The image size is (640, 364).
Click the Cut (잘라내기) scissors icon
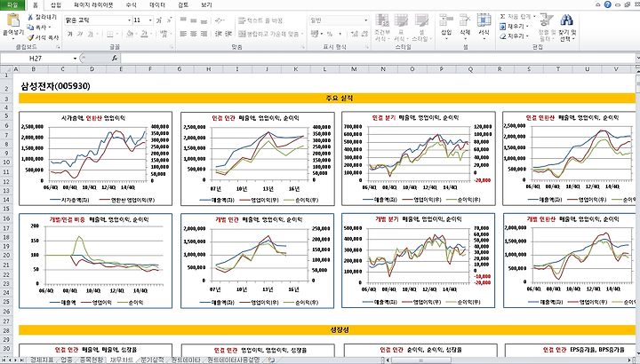(30, 17)
